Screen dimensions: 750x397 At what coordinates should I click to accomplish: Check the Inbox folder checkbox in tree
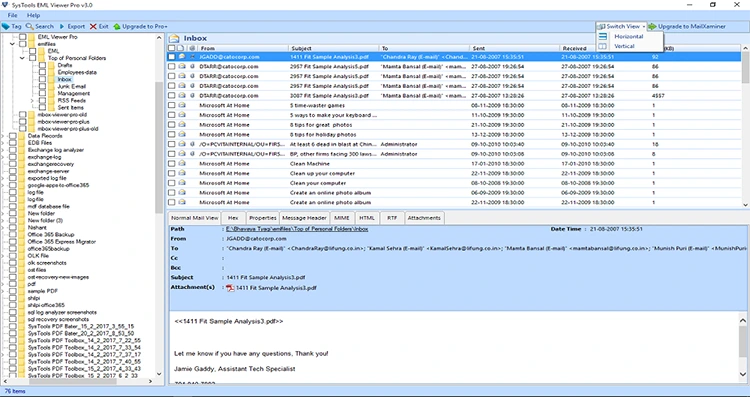tap(43, 79)
